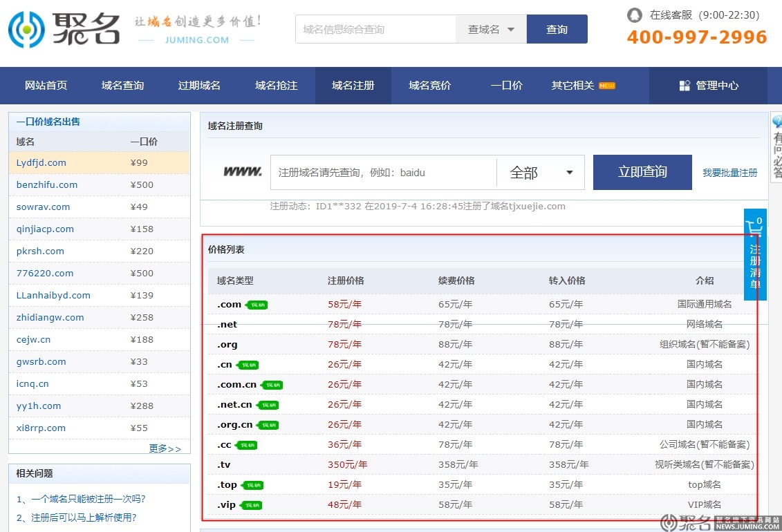This screenshot has width=782, height=532.
Task: Focus the 域名信息综合查询 search field
Action: 375,30
